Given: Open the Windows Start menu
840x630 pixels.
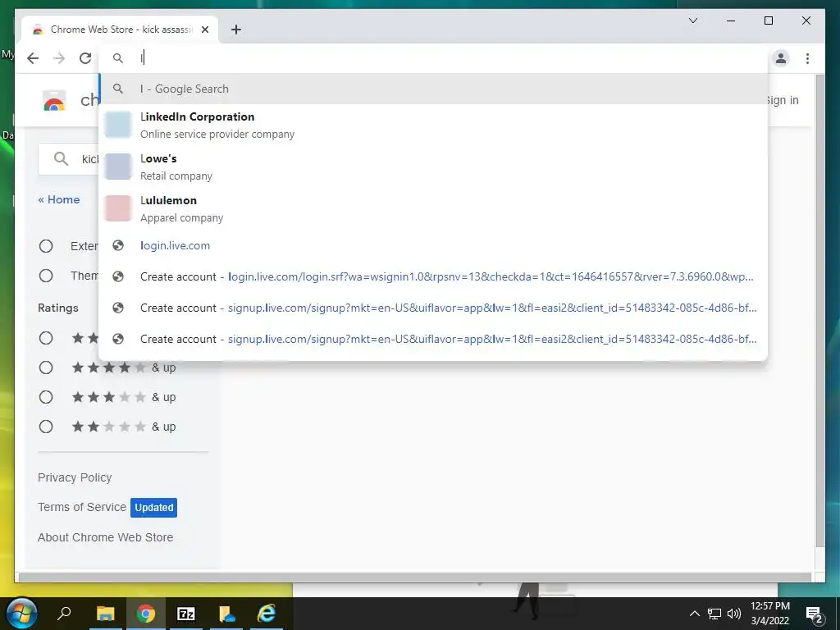Looking at the screenshot, I should coord(21,614).
